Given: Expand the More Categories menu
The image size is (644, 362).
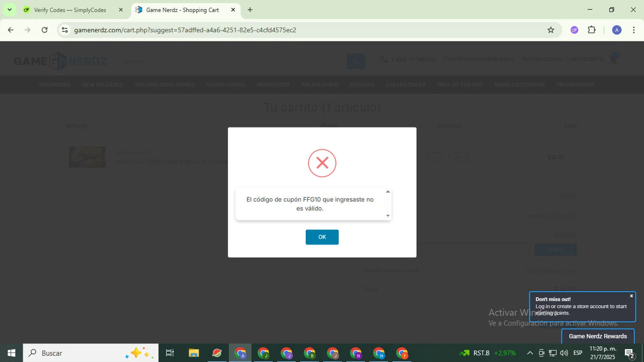Looking at the screenshot, I should 519,85.
